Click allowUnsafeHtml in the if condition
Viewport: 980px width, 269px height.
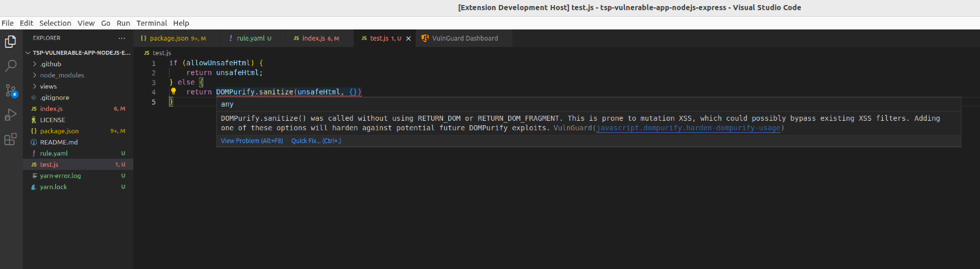click(x=218, y=63)
